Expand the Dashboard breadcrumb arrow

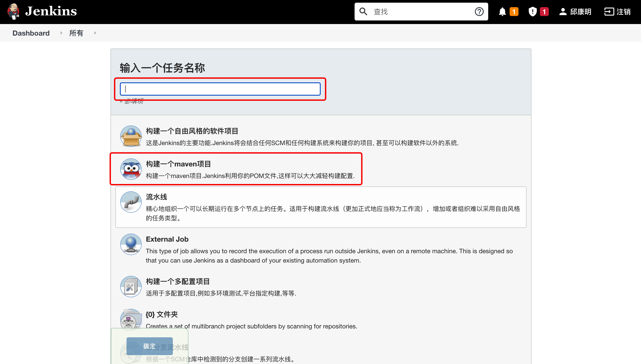click(x=61, y=33)
